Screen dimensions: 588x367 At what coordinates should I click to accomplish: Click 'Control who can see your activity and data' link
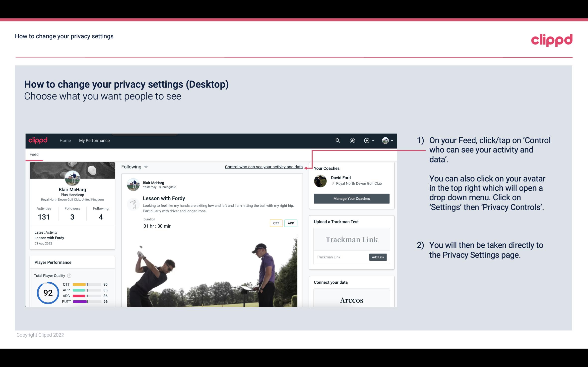[x=263, y=166]
